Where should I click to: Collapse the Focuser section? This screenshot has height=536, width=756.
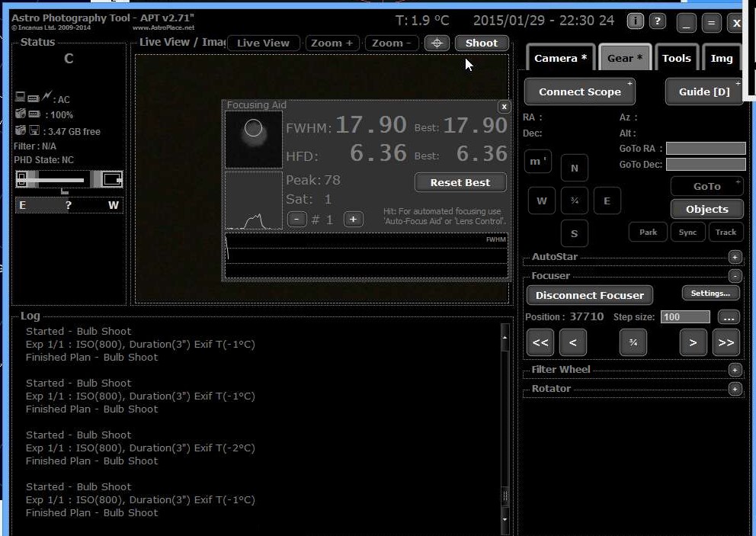(735, 276)
